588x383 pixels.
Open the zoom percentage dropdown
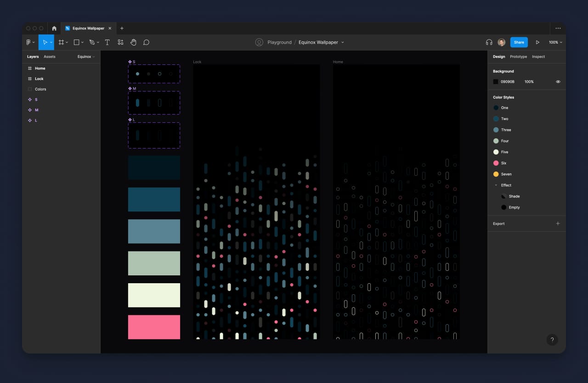pos(554,42)
